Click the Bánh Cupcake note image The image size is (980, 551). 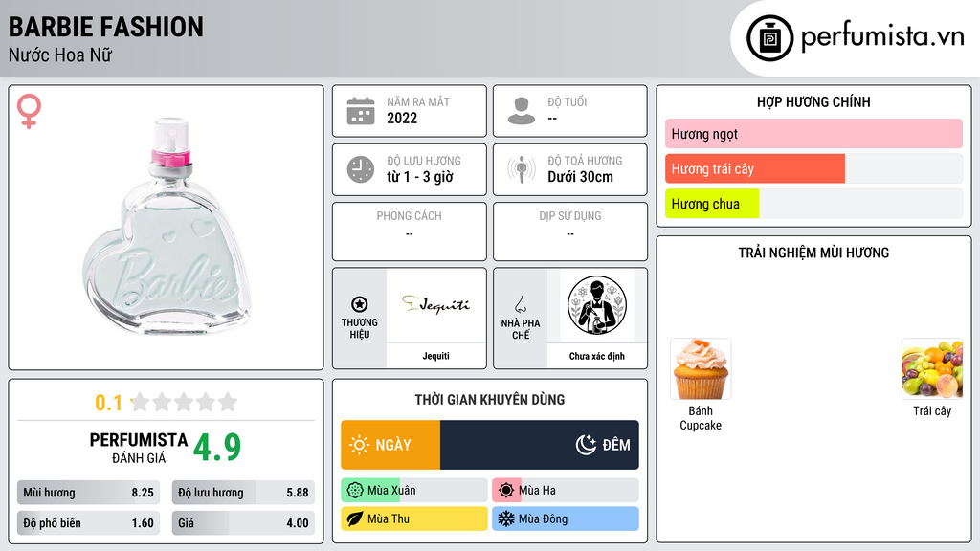tap(701, 368)
